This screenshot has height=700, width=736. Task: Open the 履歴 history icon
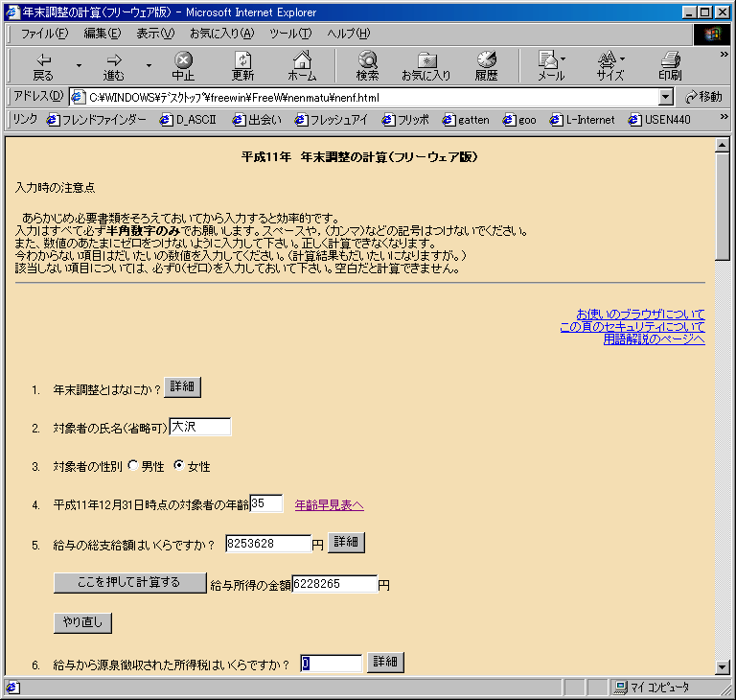click(x=486, y=59)
